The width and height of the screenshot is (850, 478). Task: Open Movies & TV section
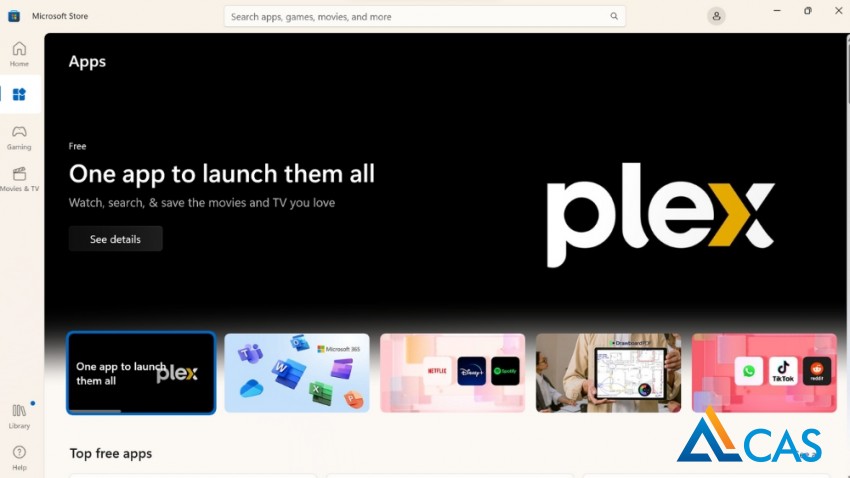coord(20,179)
